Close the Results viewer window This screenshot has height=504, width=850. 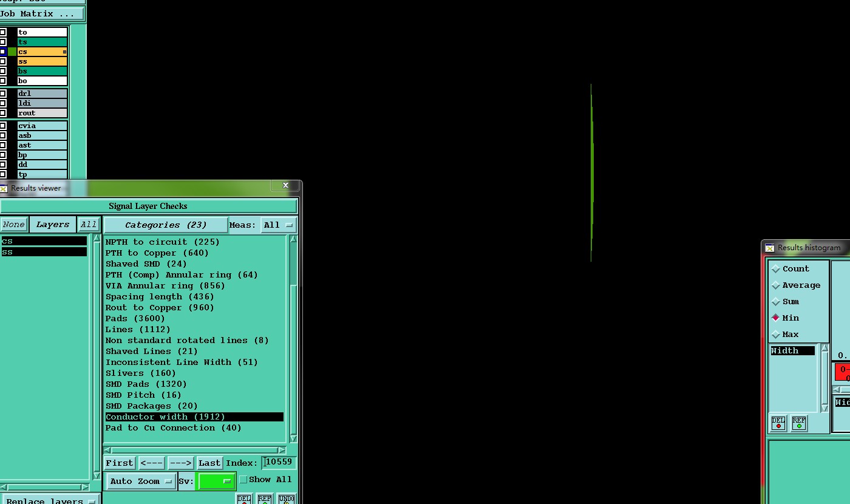[285, 185]
